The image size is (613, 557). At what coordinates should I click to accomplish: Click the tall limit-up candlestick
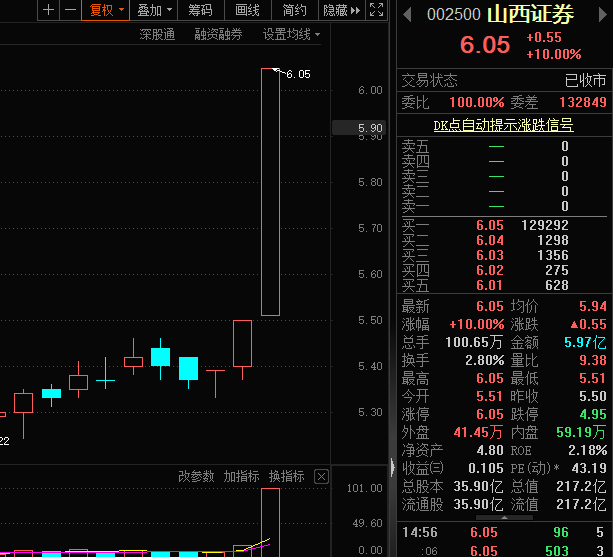tap(271, 192)
